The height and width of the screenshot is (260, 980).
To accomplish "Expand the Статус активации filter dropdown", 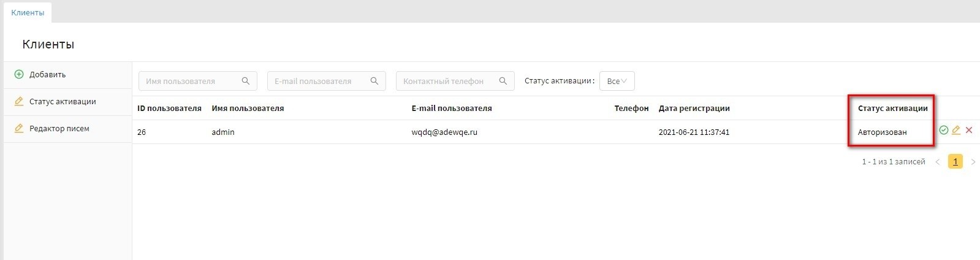I will [x=617, y=81].
